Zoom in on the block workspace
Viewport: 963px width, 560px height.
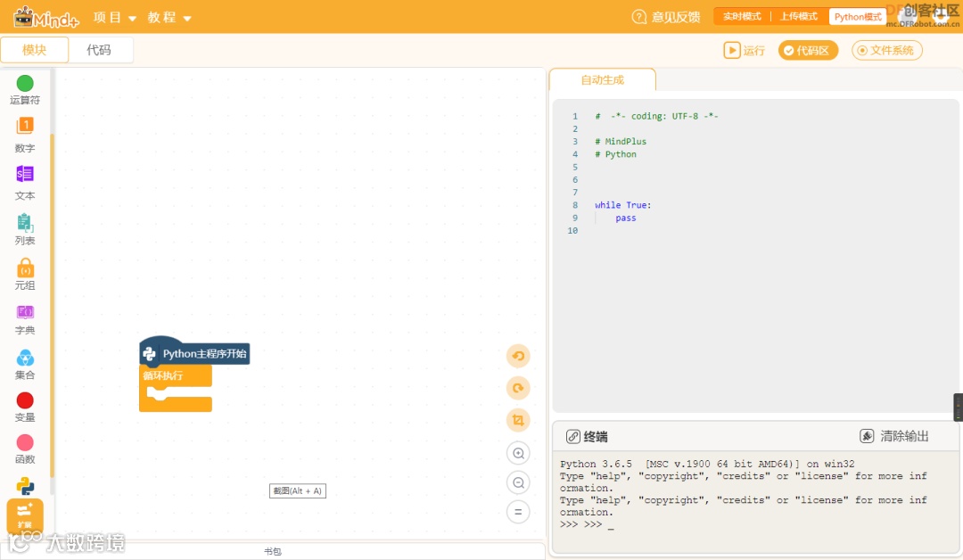tap(518, 453)
